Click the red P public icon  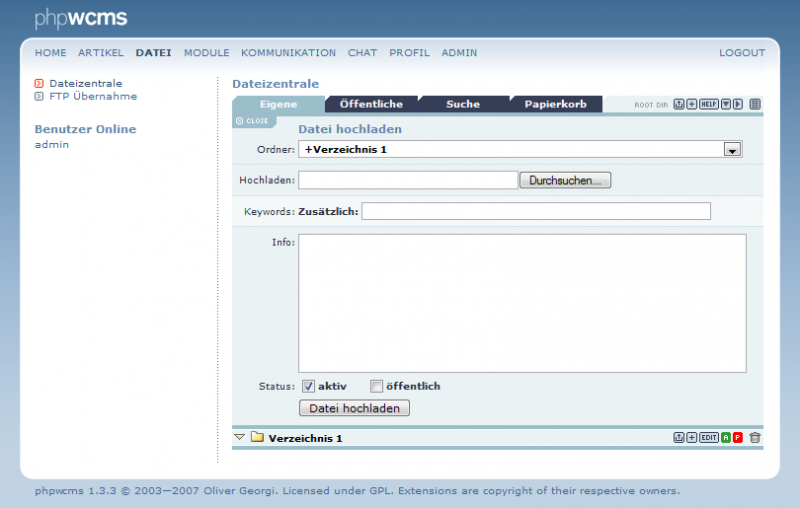[x=738, y=437]
